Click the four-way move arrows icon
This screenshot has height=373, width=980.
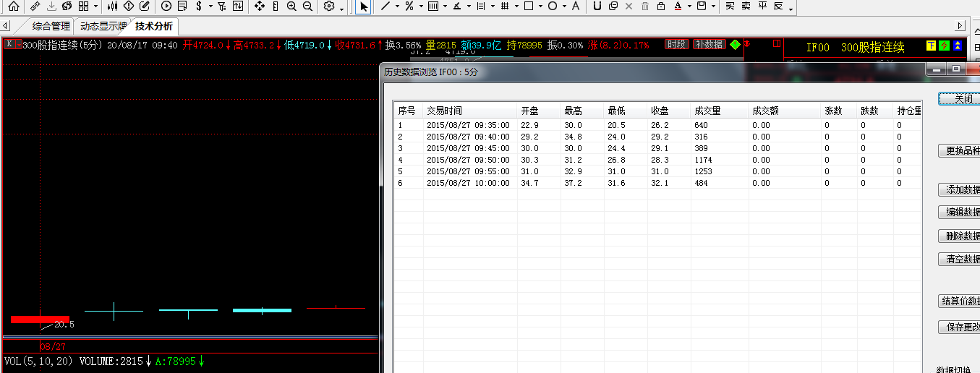click(260, 7)
